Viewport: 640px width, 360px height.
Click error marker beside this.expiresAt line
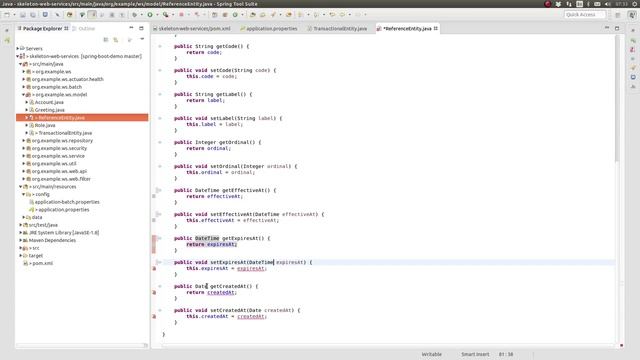[154, 269]
